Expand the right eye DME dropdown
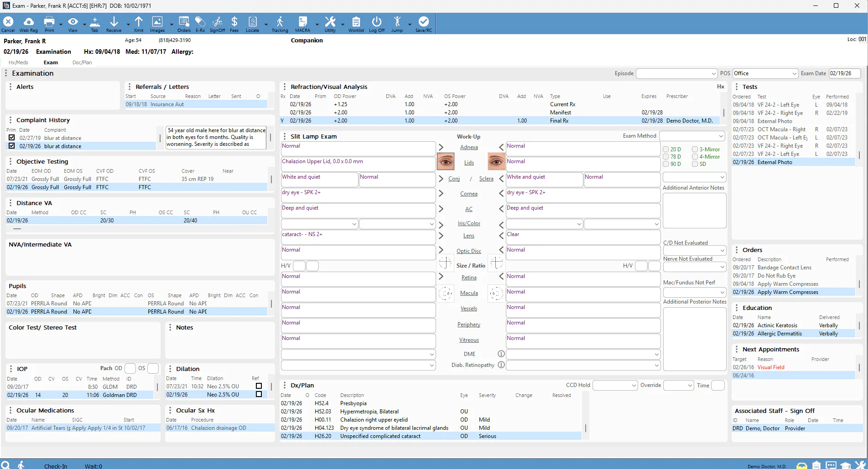Image resolution: width=868 pixels, height=469 pixels. [x=358, y=354]
